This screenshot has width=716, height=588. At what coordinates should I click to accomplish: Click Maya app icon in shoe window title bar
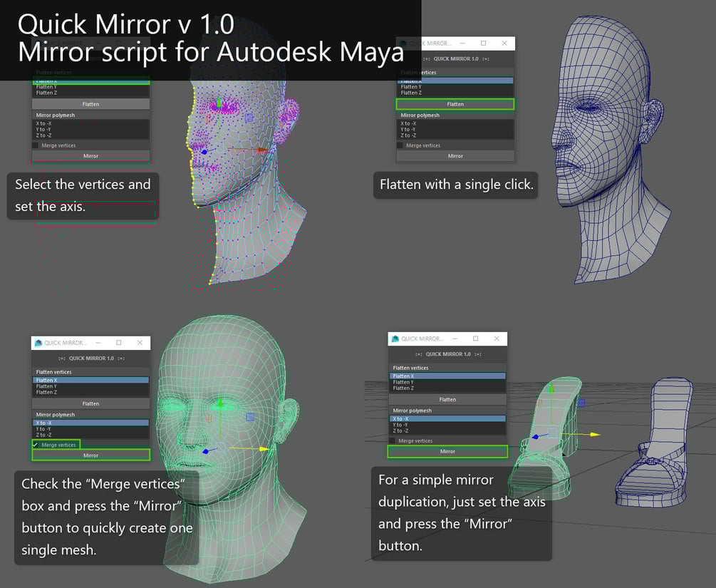point(395,339)
